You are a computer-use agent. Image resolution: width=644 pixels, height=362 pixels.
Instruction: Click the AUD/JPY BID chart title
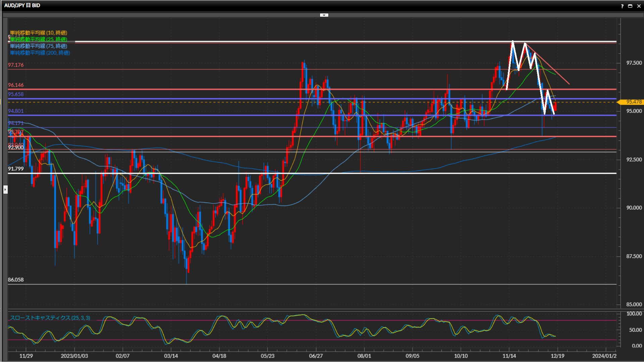22,5
